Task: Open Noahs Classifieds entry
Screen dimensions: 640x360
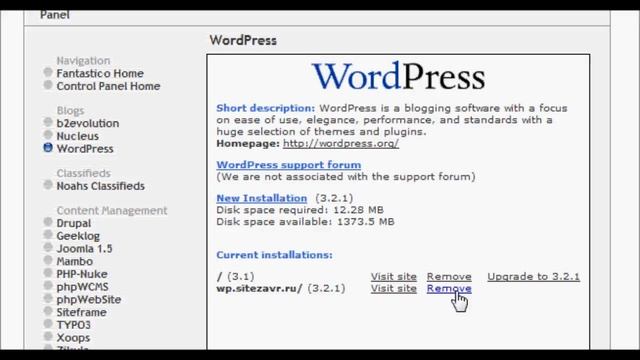Action: (100, 186)
